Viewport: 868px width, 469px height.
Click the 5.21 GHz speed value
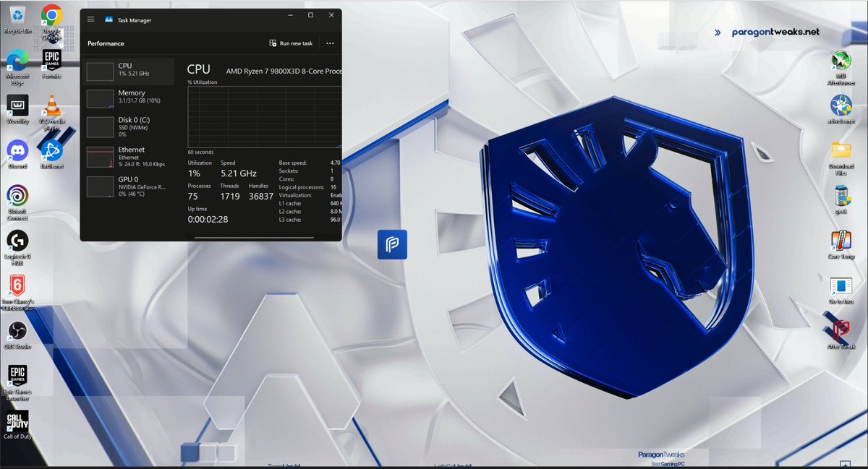239,173
